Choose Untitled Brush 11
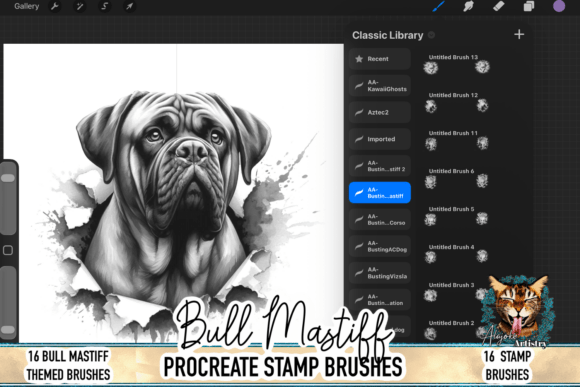Viewport: 580px width, 387px height. pyautogui.click(x=457, y=140)
